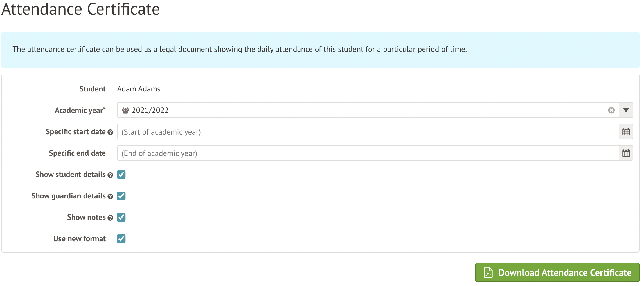Open the specific start date calendar picker

[626, 131]
